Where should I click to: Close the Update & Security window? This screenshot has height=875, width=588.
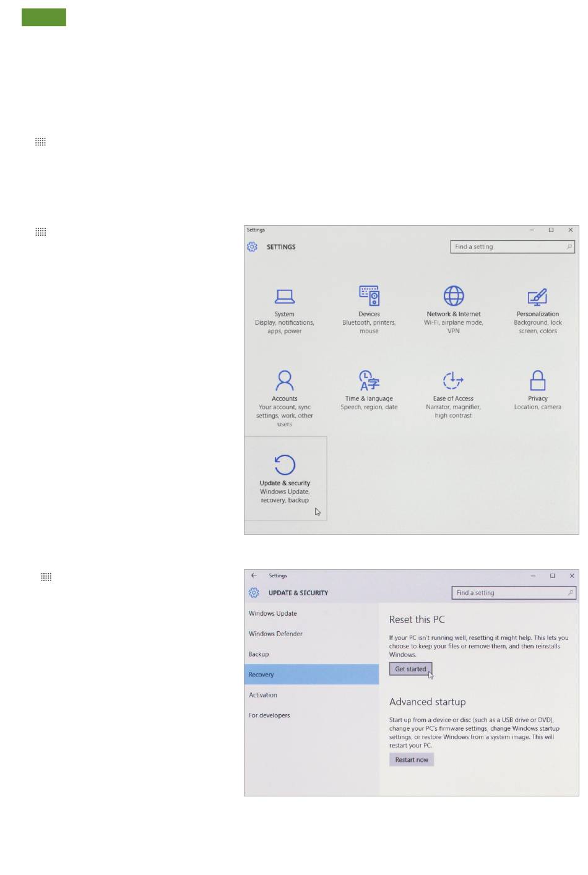point(572,575)
